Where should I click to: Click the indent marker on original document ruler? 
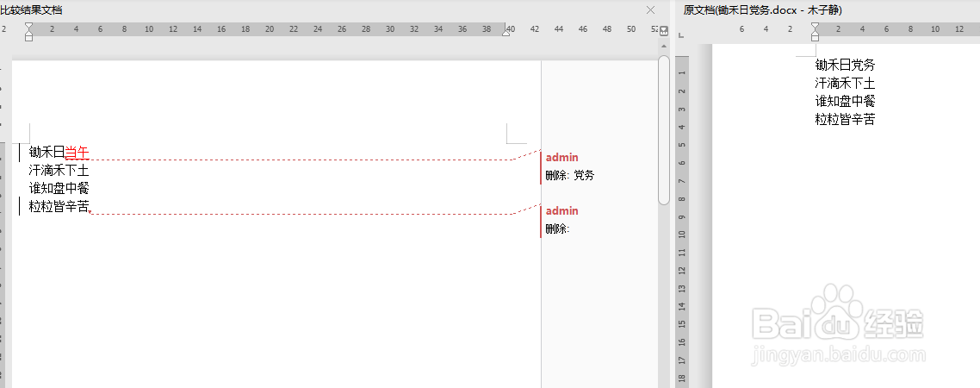815,32
